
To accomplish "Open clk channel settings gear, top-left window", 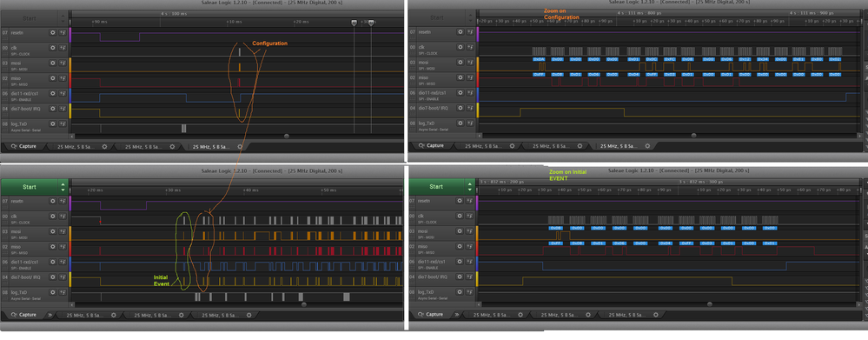I will (x=53, y=48).
